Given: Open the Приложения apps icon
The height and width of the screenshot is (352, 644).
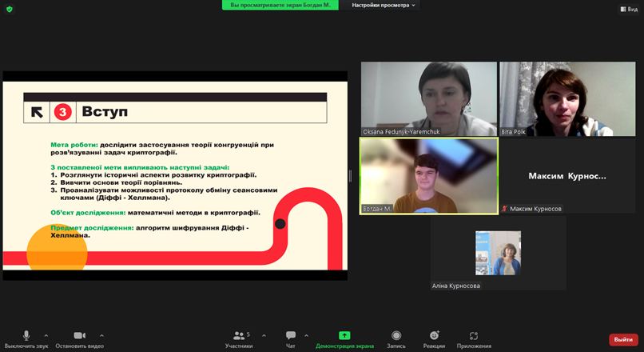Looking at the screenshot, I should (474, 336).
